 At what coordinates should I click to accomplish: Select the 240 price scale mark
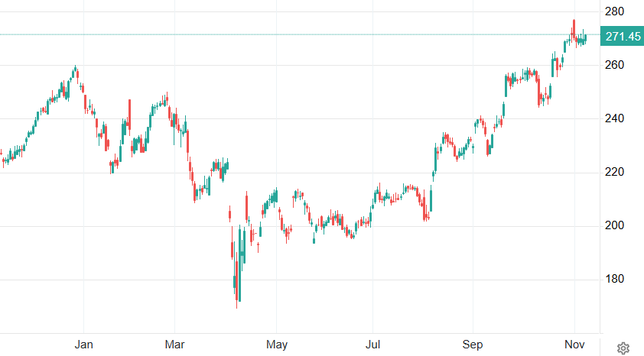pos(615,118)
